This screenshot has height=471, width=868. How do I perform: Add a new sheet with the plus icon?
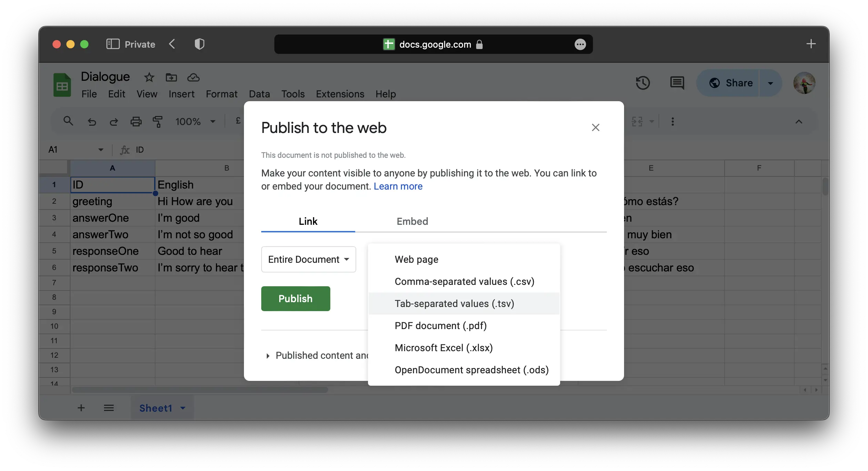81,408
